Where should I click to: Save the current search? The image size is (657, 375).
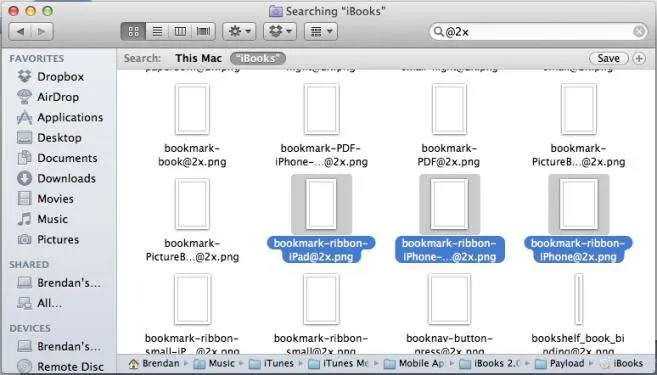608,58
